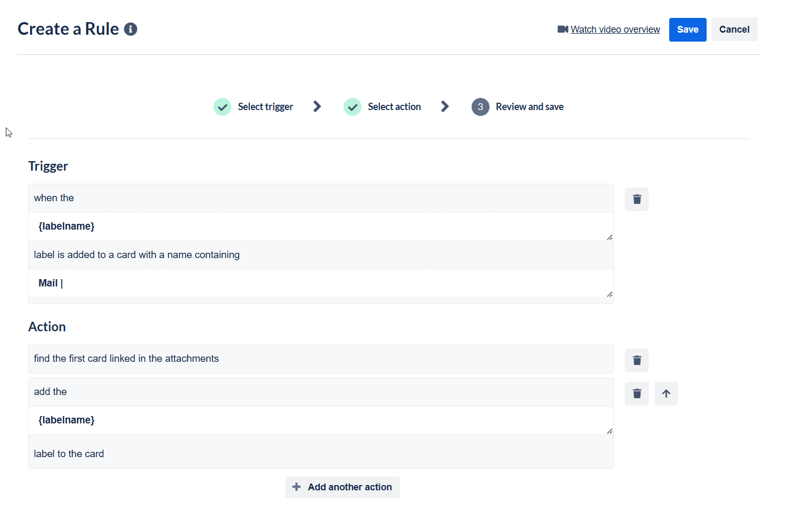Click Add another action button
Viewport: 812px width, 514px height.
click(343, 487)
